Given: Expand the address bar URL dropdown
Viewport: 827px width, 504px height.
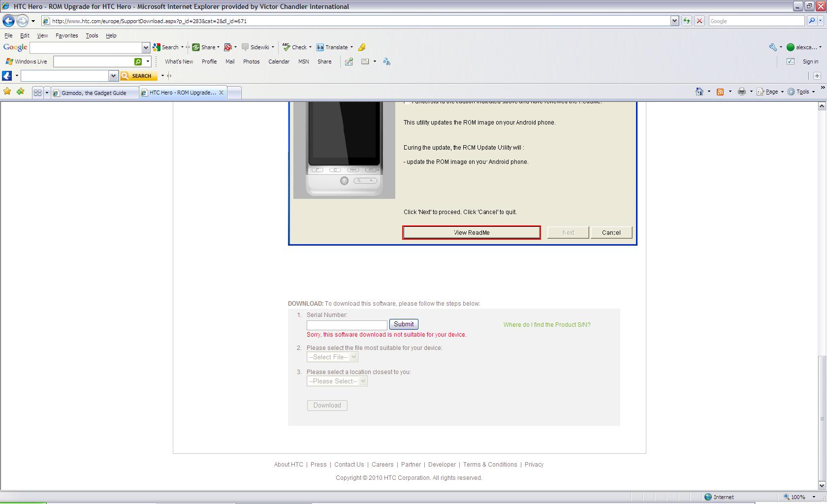Looking at the screenshot, I should 674,21.
